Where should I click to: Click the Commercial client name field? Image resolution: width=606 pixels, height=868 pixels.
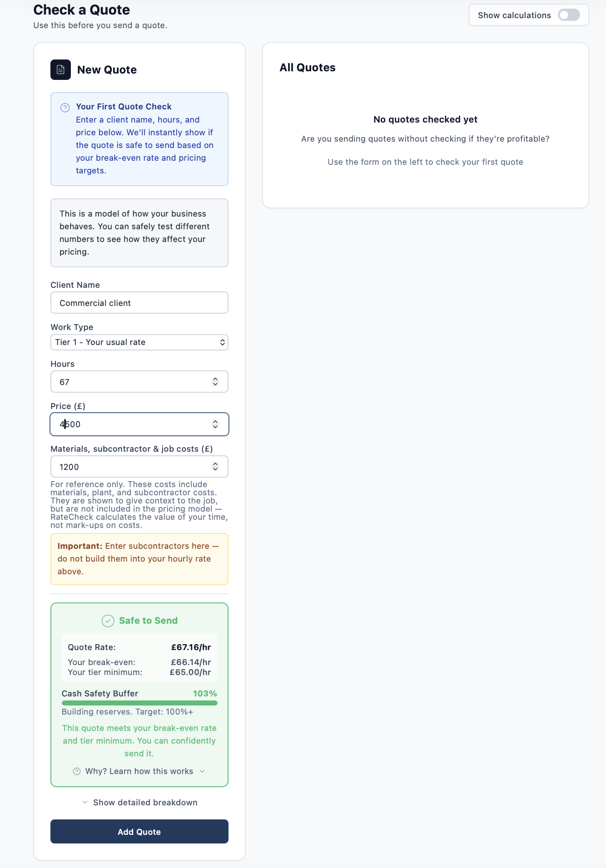pyautogui.click(x=139, y=302)
